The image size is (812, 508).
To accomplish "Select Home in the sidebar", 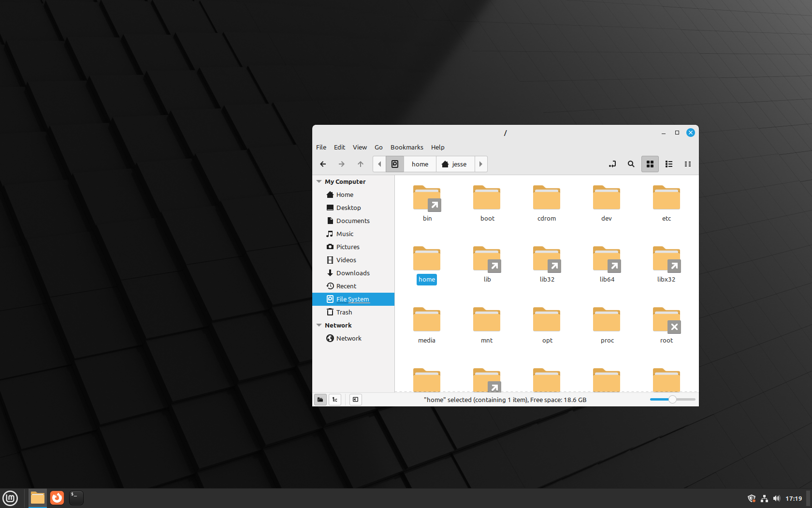I will (x=353, y=194).
